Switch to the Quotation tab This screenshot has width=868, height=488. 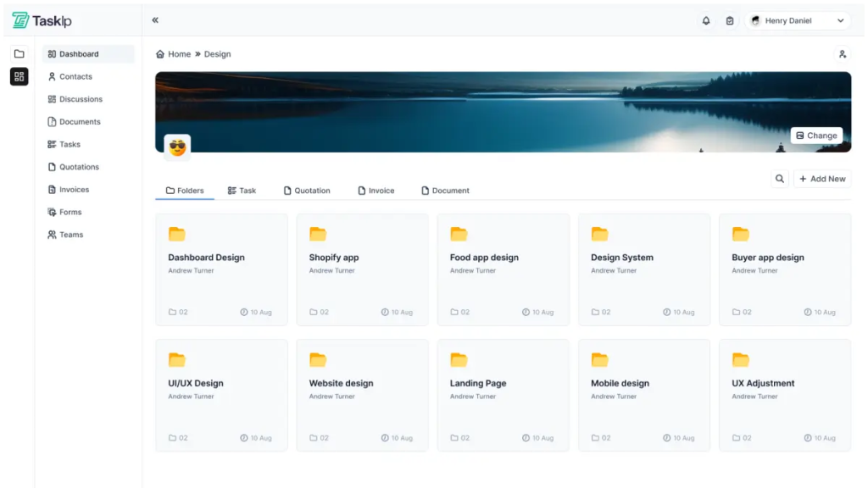coord(307,191)
